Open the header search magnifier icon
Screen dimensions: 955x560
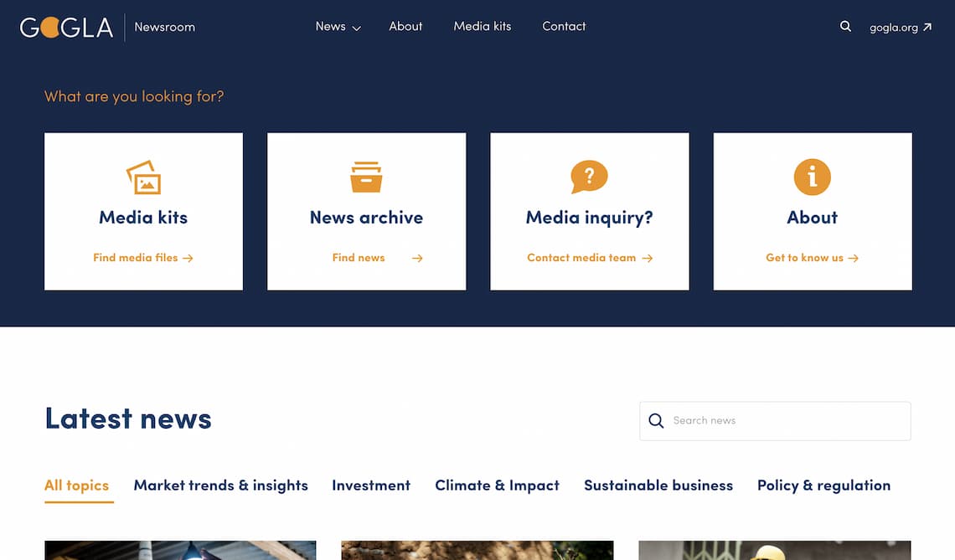point(845,27)
